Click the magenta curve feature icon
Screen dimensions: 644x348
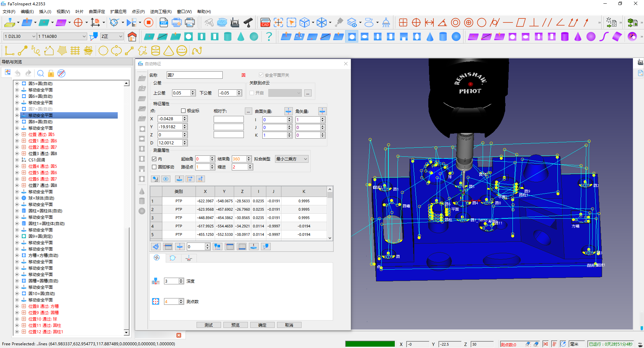coord(604,37)
